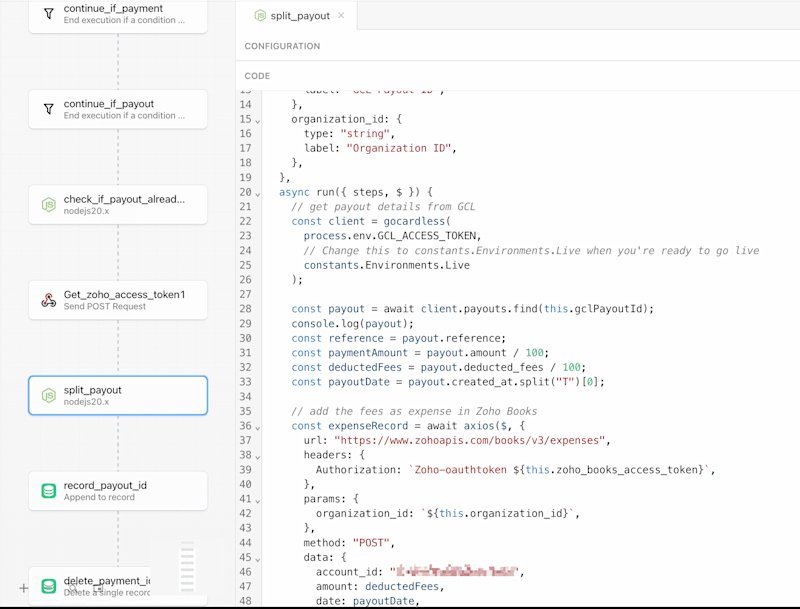Collapse the params fold at line 41
800x609 pixels.
[258, 500]
